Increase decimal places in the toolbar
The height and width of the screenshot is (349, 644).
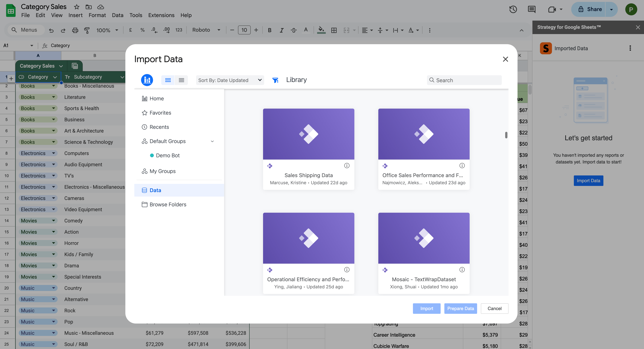(x=166, y=30)
